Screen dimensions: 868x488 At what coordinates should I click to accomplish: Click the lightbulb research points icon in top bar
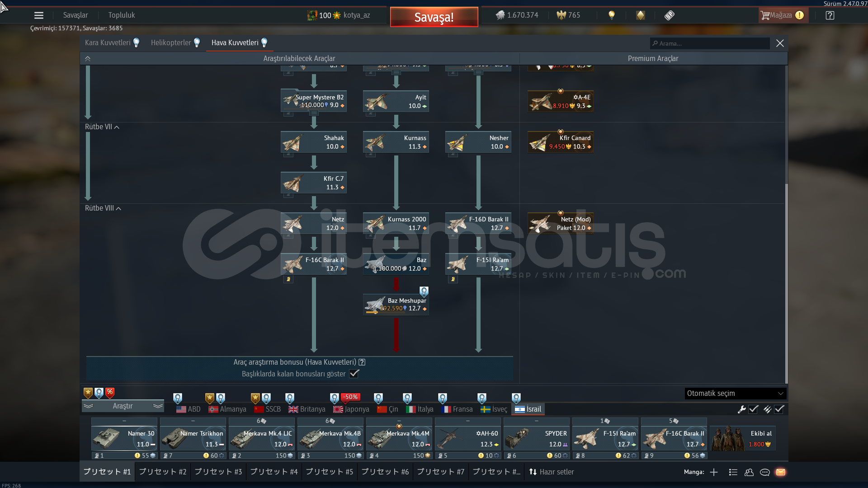tap(612, 15)
